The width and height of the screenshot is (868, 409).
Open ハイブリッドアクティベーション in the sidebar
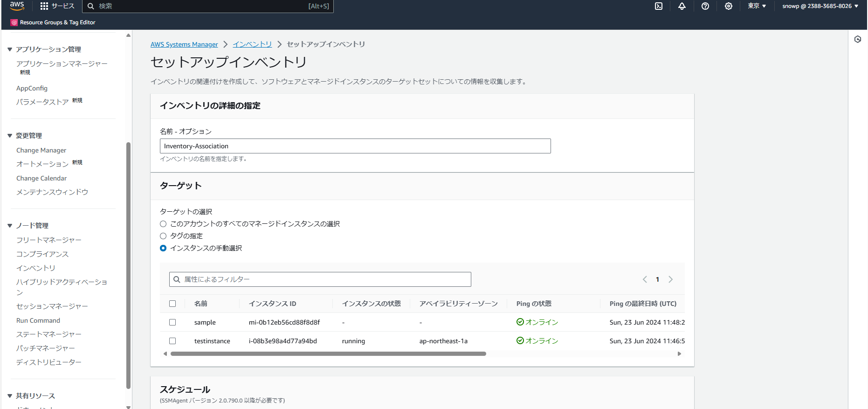62,287
